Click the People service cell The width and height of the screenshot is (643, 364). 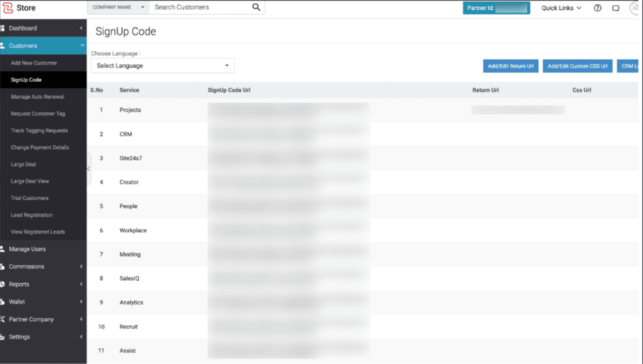(x=128, y=206)
